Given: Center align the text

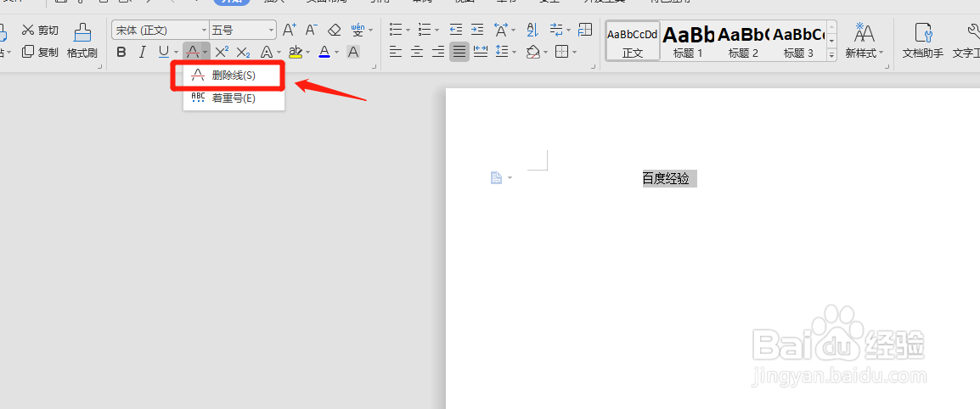Looking at the screenshot, I should point(417,52).
